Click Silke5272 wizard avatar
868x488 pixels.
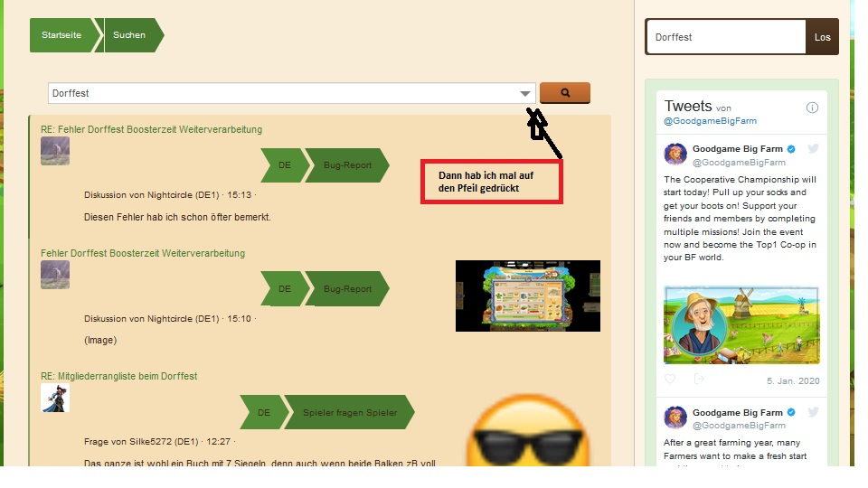click(55, 398)
